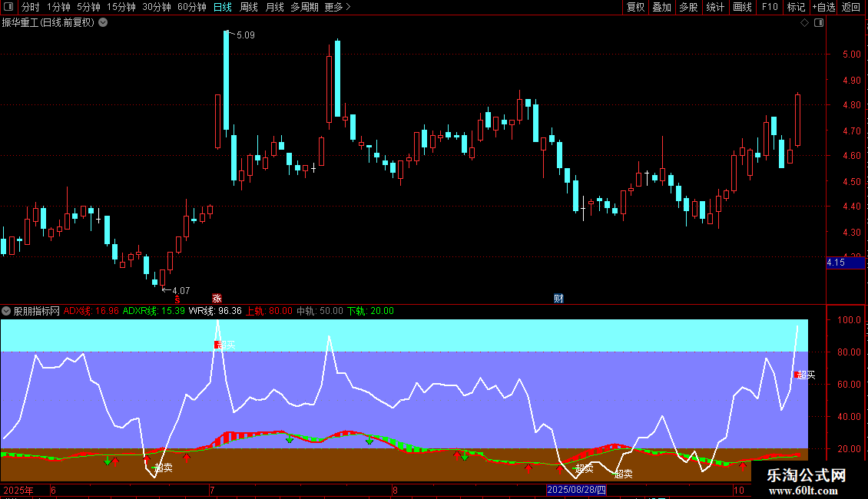This screenshot has width=868, height=499.
Task: Click the 5.09 high price label
Action: [x=245, y=35]
